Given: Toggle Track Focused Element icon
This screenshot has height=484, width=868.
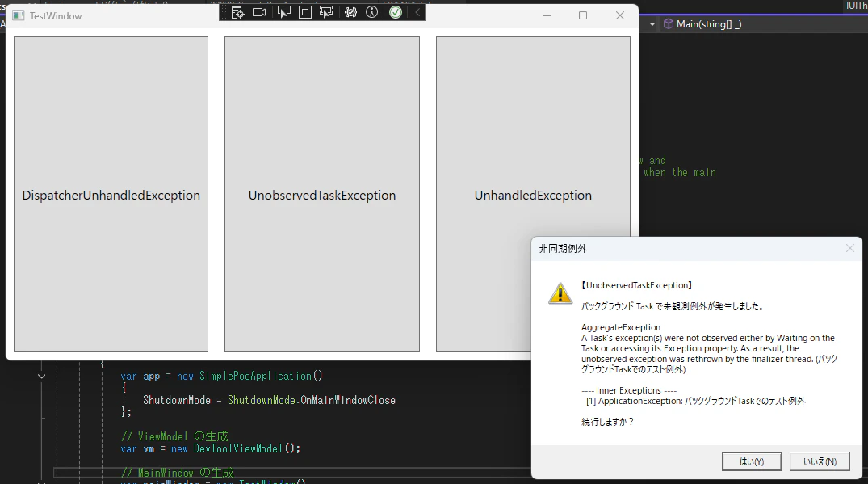Looking at the screenshot, I should pos(326,12).
